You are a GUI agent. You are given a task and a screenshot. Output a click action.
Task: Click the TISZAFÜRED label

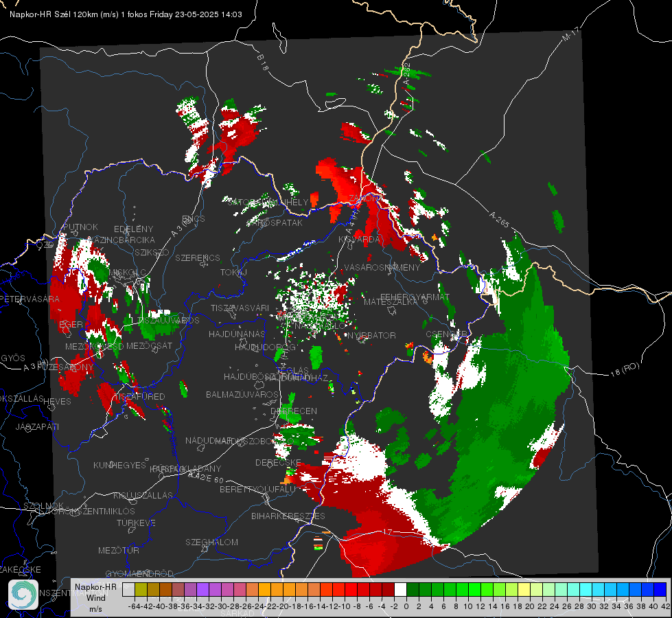tap(139, 397)
